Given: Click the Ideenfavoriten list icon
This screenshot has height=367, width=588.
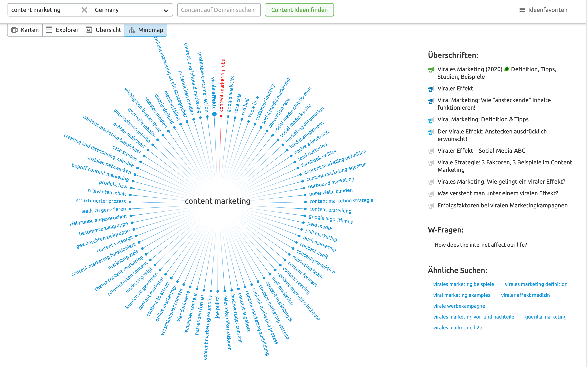Looking at the screenshot, I should click(521, 9).
